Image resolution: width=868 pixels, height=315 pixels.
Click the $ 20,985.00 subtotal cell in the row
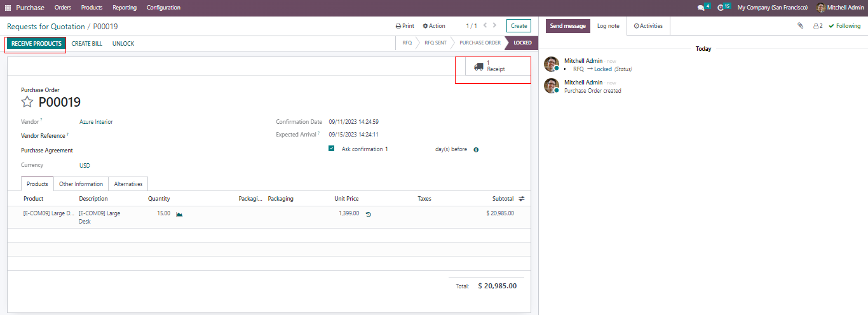[x=500, y=213]
